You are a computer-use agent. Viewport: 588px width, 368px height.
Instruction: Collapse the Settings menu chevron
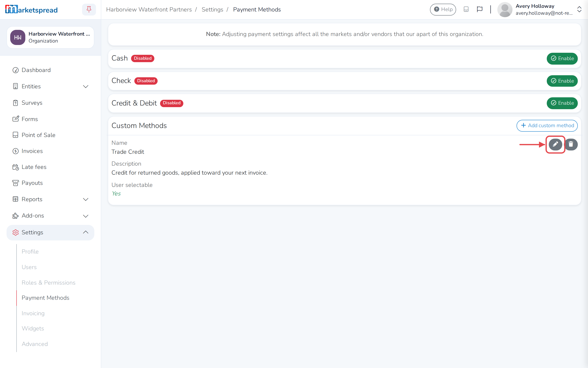[86, 232]
